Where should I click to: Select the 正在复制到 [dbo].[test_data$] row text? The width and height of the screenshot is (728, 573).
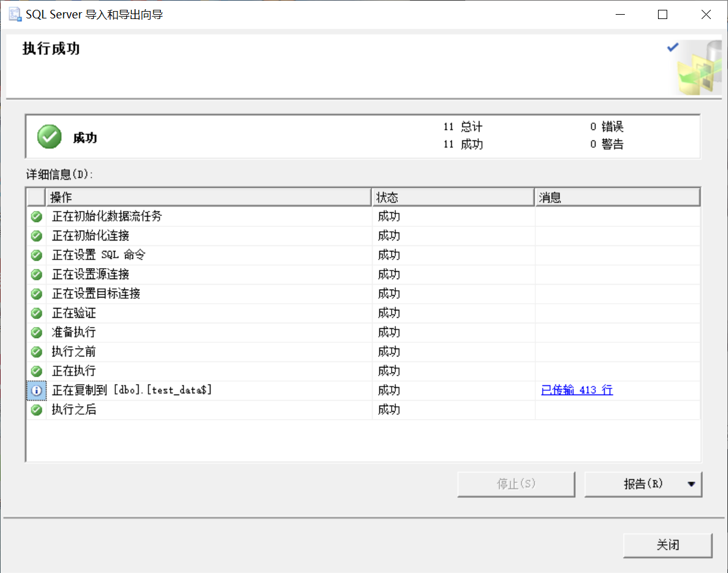pos(132,390)
